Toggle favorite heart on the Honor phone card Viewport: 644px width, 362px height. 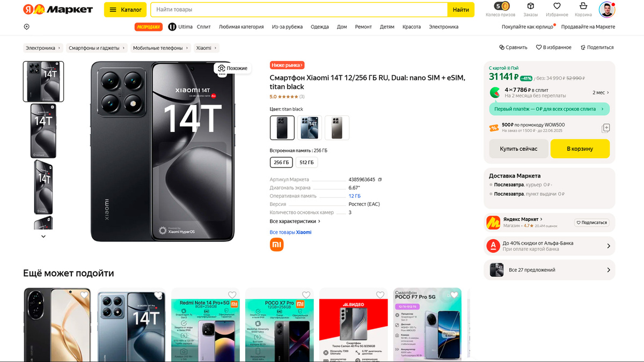(x=83, y=295)
